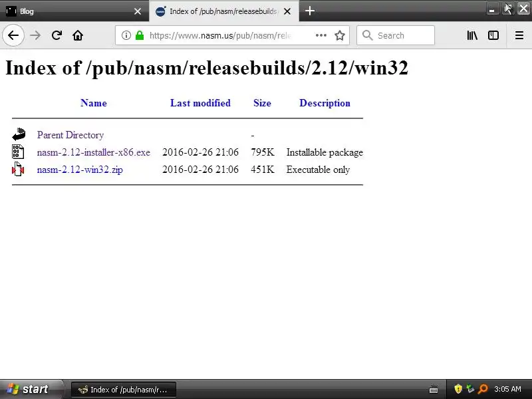Click the green secure connection padlock
This screenshot has width=532, height=399.
pos(140,35)
